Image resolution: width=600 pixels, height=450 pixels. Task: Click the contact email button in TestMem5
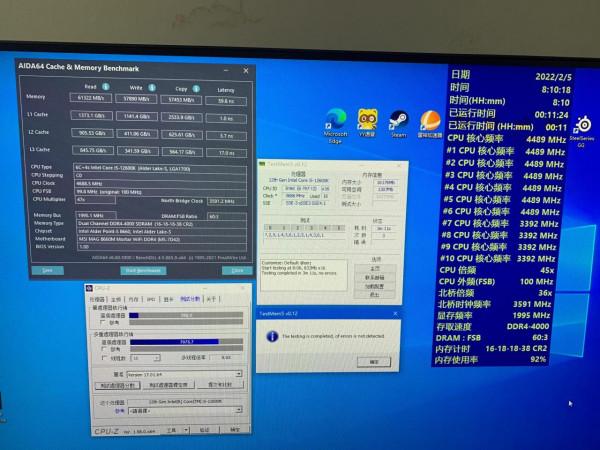[x=375, y=277]
